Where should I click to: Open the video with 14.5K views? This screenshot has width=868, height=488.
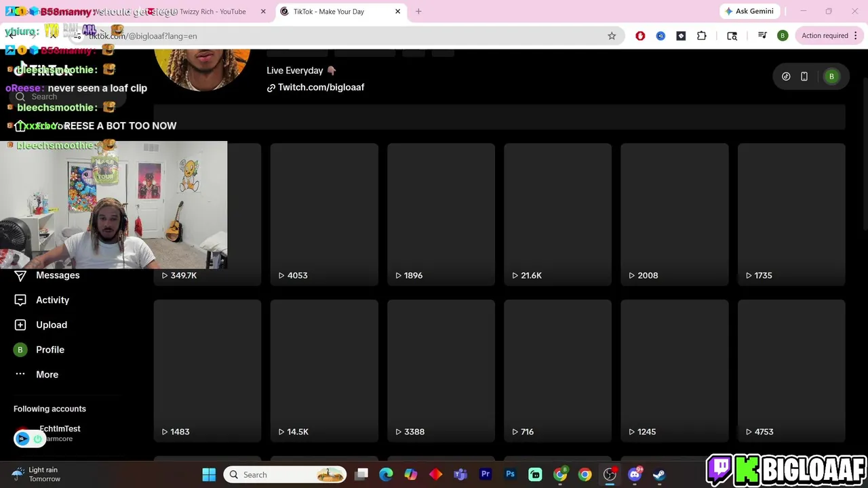pos(324,371)
